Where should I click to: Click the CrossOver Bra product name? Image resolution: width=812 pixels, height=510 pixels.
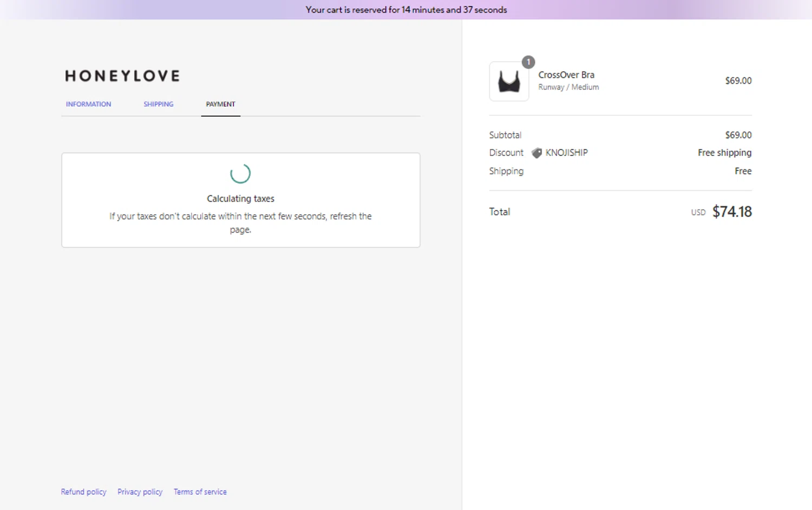(x=566, y=75)
